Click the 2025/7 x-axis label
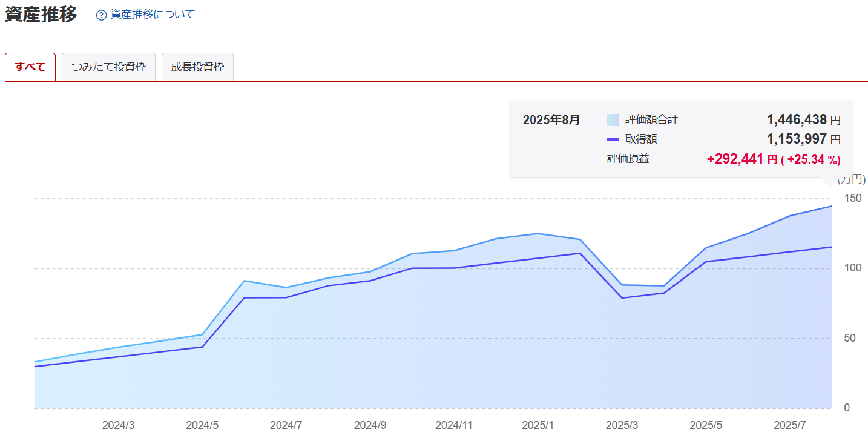 point(790,425)
